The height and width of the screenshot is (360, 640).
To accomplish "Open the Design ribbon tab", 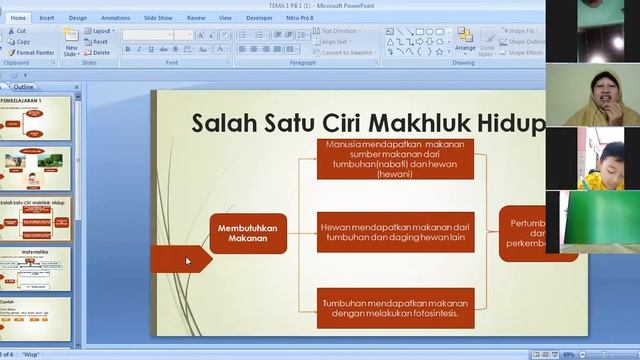I will click(78, 18).
